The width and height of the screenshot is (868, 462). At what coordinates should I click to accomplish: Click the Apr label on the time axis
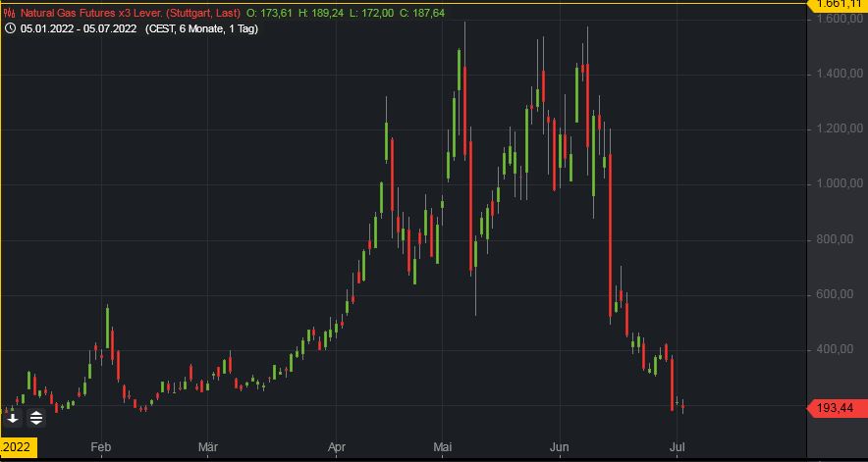[337, 447]
